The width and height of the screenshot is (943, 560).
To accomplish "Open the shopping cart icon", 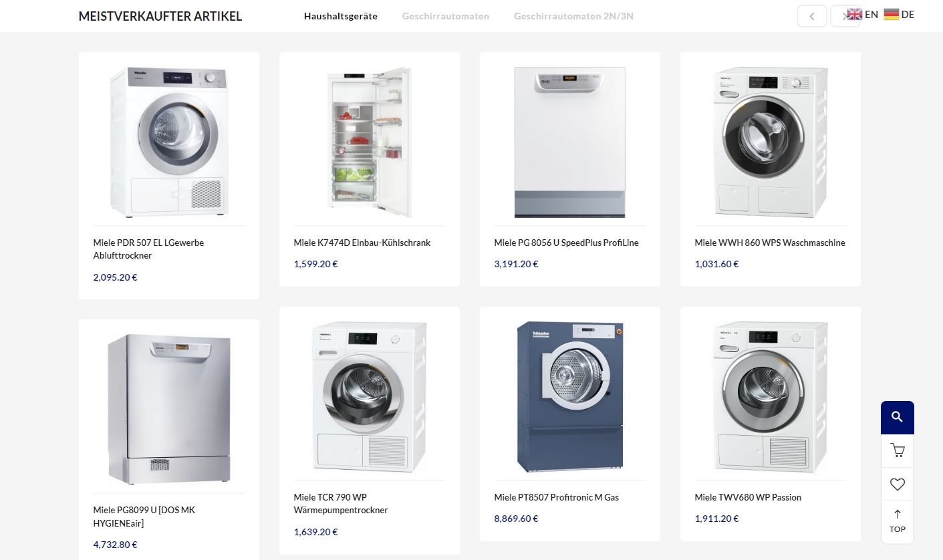I will [x=897, y=450].
